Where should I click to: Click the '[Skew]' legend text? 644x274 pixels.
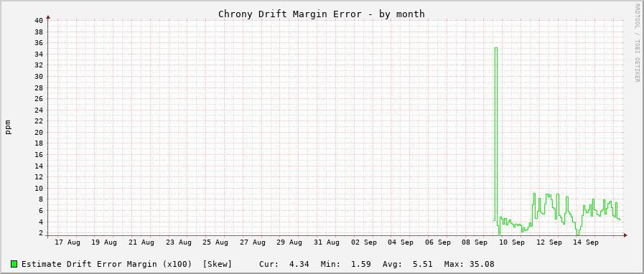218,264
